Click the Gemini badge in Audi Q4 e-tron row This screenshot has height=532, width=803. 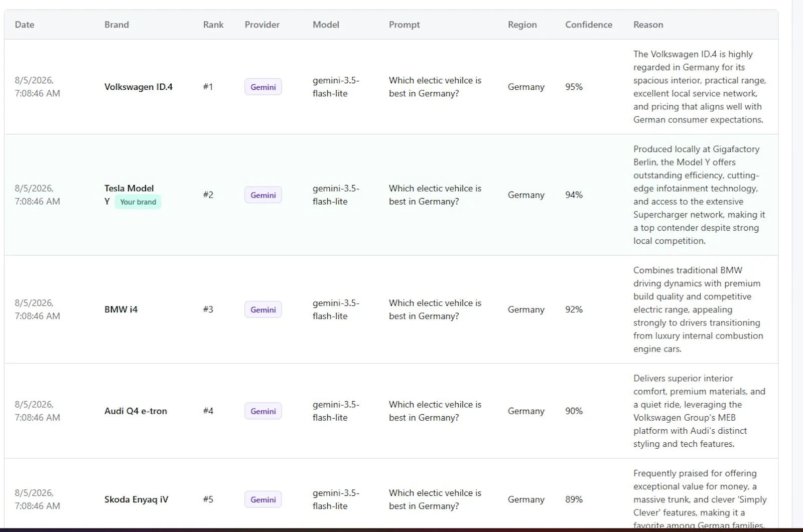pos(263,411)
